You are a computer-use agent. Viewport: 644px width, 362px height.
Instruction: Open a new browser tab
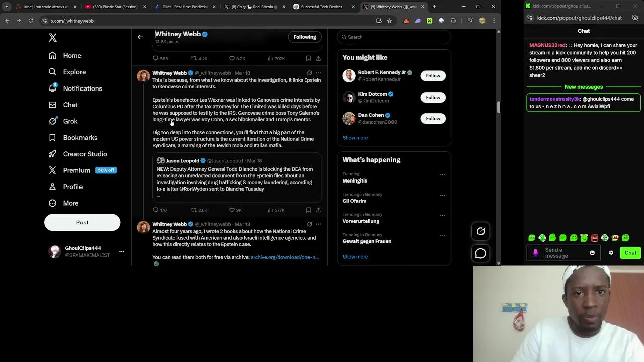(434, 7)
